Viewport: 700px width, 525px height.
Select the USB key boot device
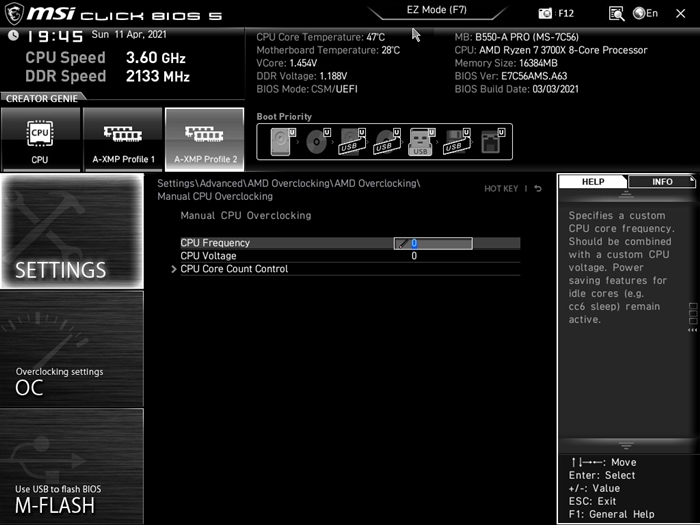[x=421, y=142]
